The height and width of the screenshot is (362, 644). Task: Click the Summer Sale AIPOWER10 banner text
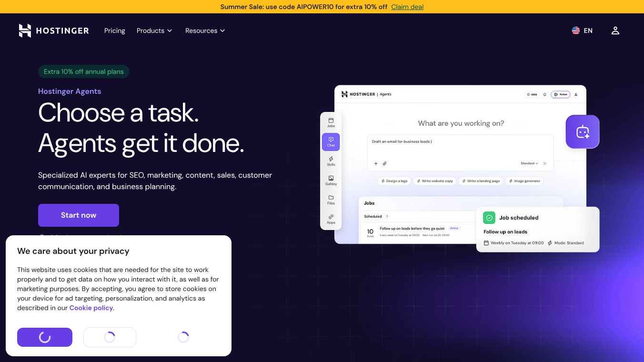(x=304, y=7)
